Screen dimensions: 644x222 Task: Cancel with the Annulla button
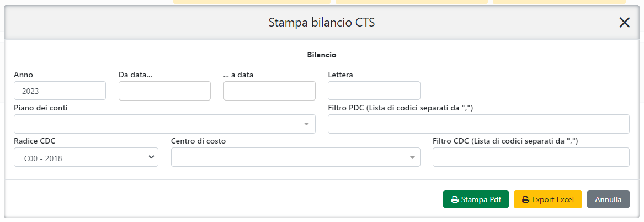608,199
